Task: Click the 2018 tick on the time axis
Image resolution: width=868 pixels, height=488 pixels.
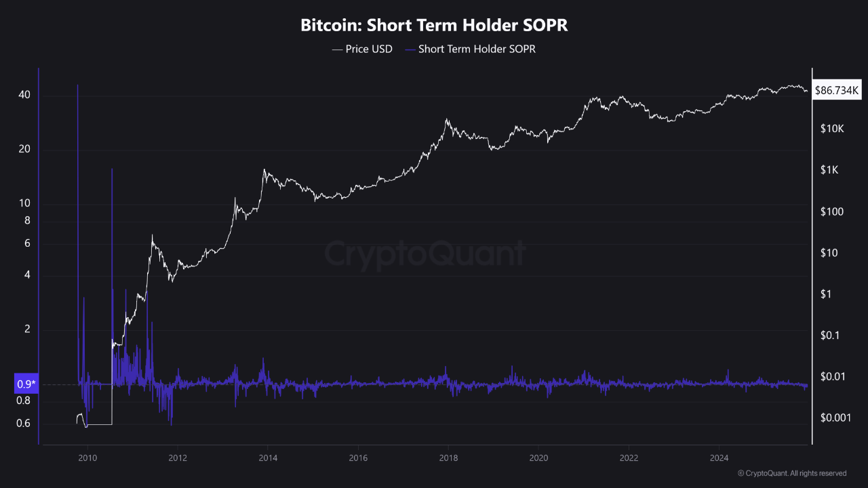Action: pos(448,457)
